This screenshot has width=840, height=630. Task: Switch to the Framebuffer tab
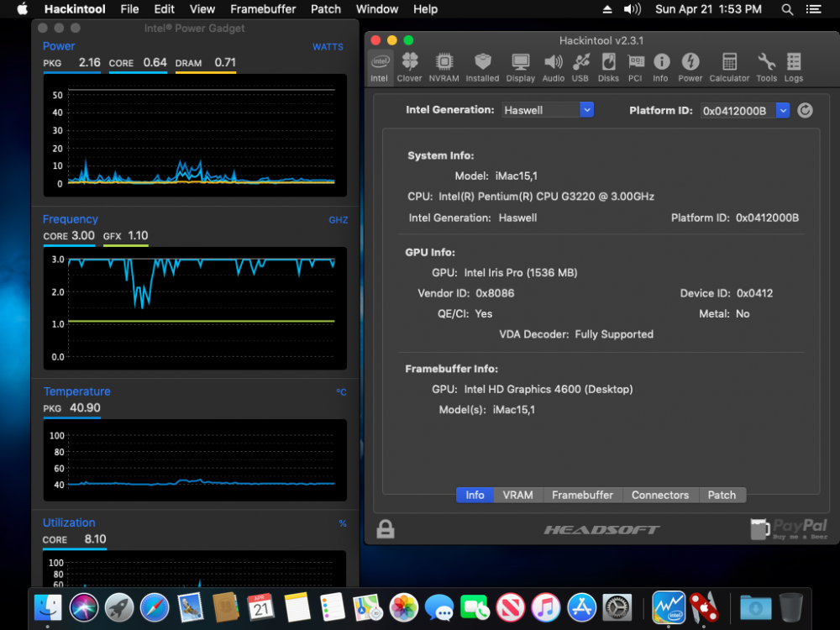pyautogui.click(x=582, y=495)
